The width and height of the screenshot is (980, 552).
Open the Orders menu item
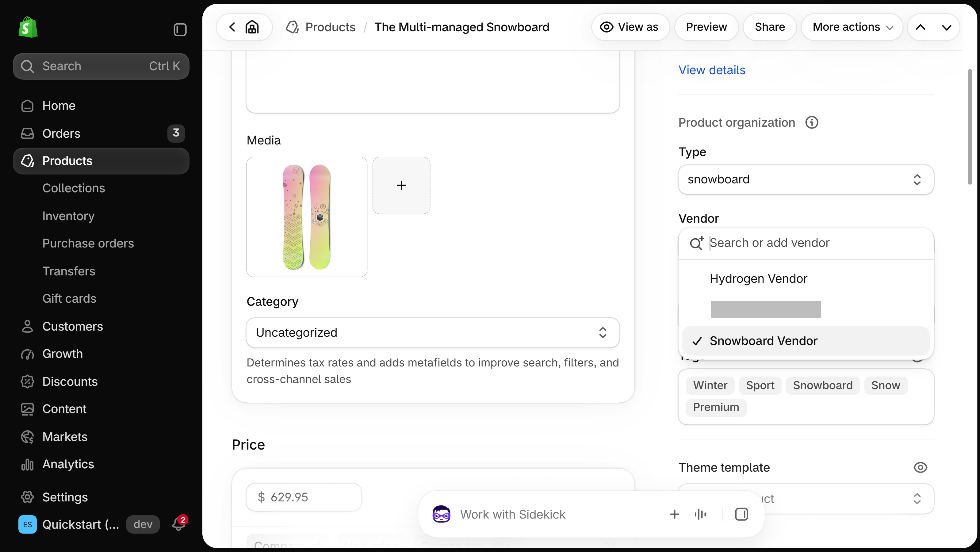pyautogui.click(x=101, y=133)
